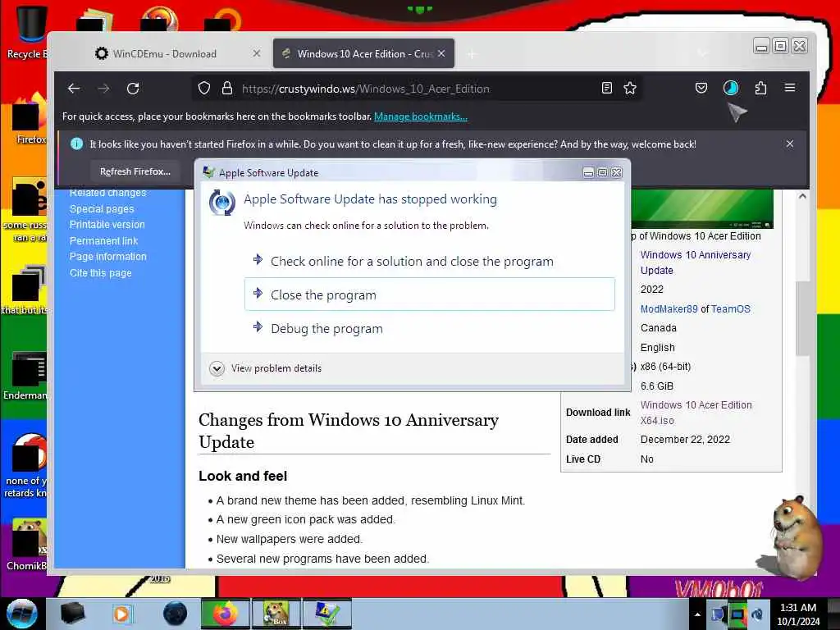Open the Related changes sidebar link
This screenshot has height=630, width=840.
coord(108,193)
